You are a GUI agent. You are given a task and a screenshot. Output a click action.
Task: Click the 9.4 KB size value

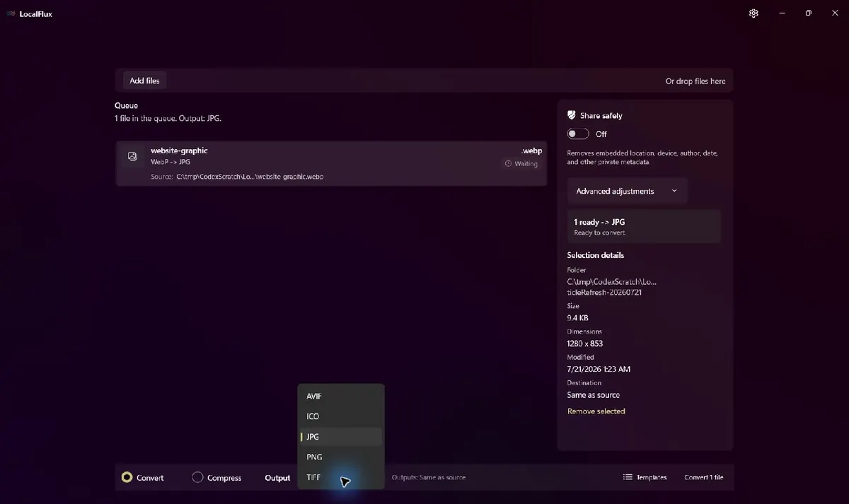click(577, 318)
